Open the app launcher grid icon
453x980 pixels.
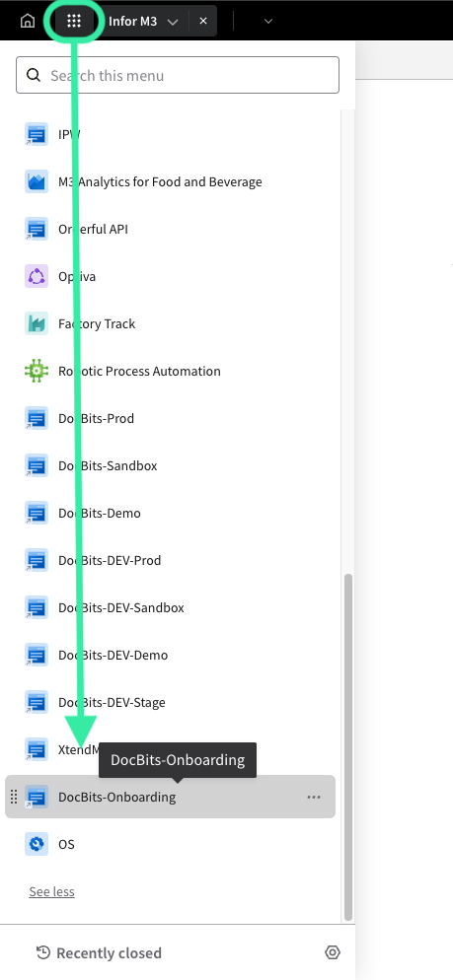pos(74,21)
